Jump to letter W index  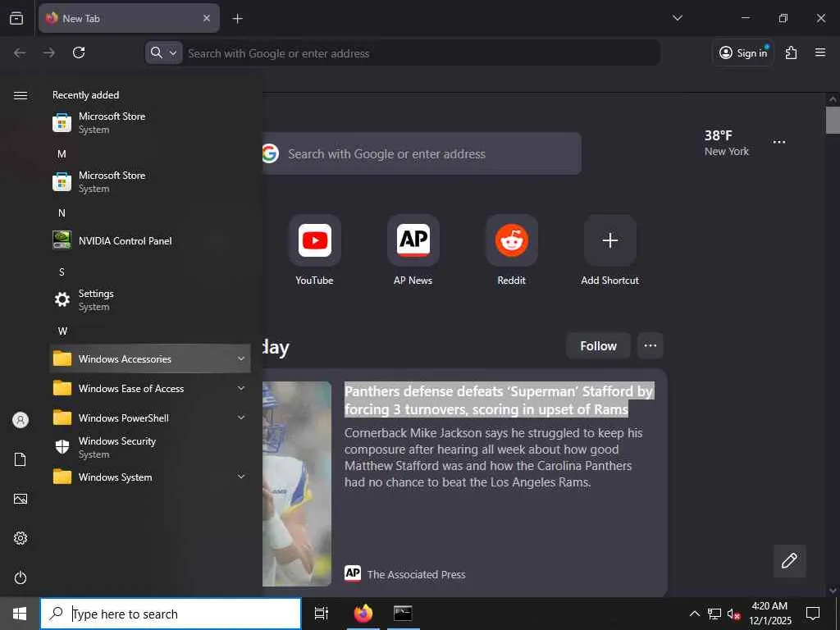click(62, 331)
